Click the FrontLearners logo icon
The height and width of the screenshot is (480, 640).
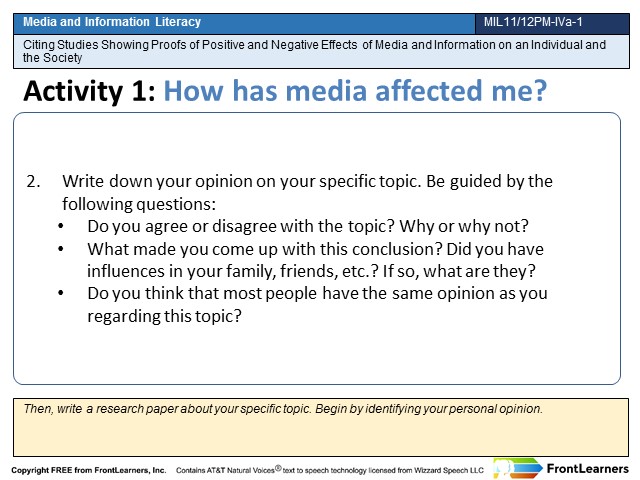click(518, 468)
